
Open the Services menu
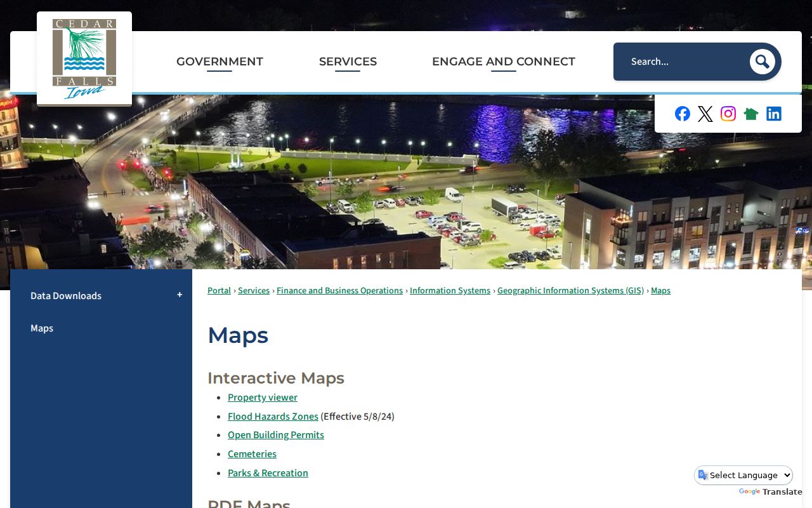pyautogui.click(x=348, y=62)
